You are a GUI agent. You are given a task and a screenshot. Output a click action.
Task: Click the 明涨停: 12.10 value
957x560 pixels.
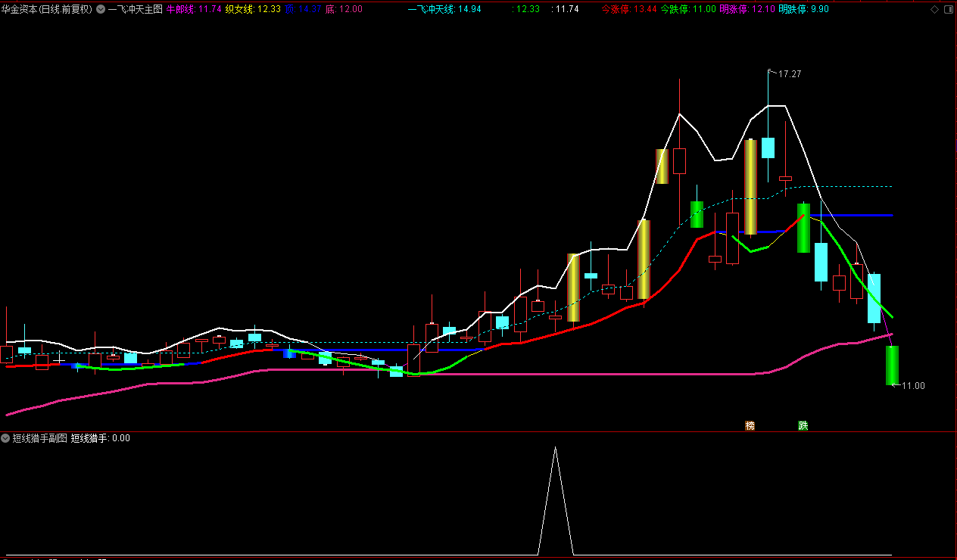[747, 10]
